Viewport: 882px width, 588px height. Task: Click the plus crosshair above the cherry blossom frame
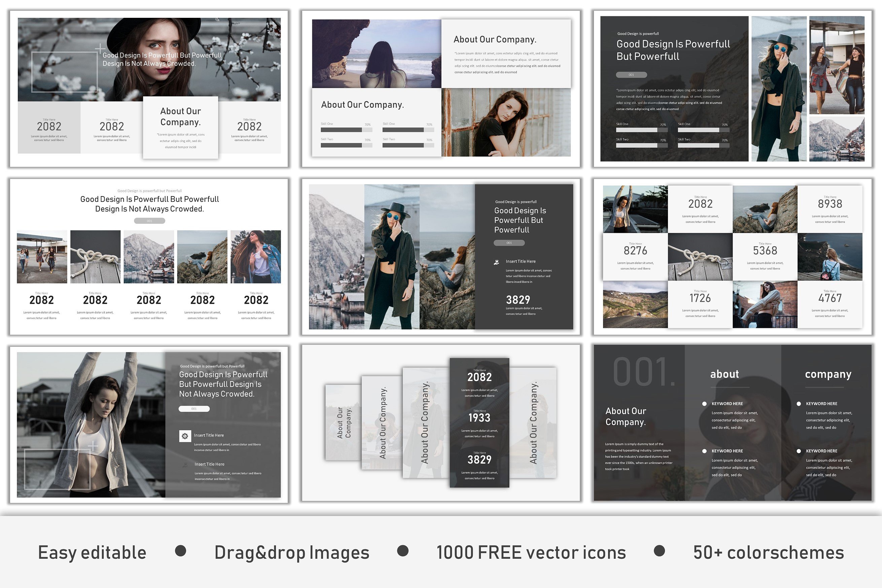(x=100, y=49)
